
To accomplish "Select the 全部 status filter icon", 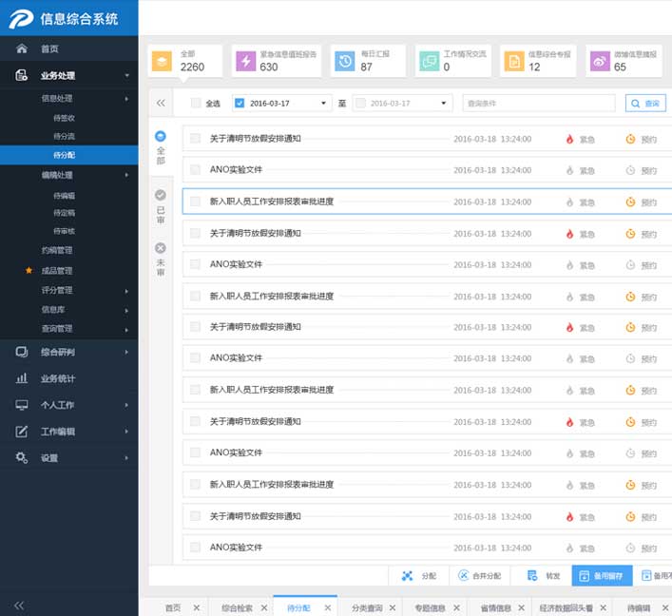I will click(x=161, y=136).
